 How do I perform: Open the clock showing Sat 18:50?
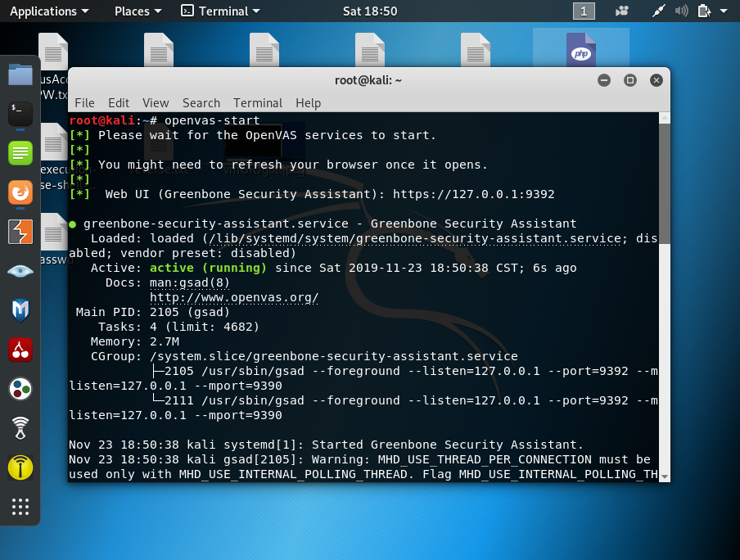370,11
